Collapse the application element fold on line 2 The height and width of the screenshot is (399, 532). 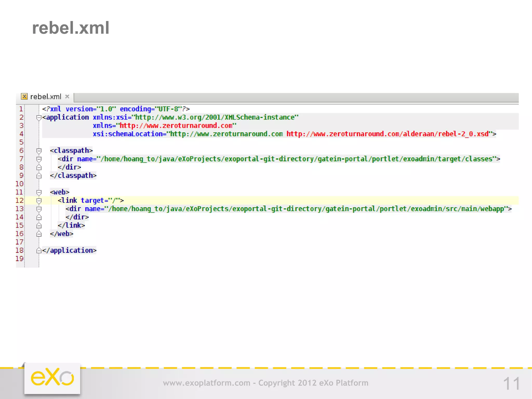pos(39,118)
